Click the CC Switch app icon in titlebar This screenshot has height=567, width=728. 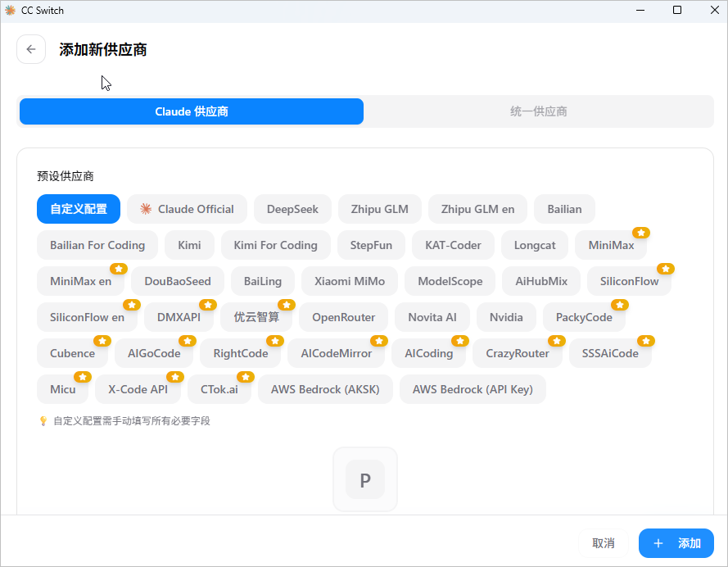pos(10,10)
